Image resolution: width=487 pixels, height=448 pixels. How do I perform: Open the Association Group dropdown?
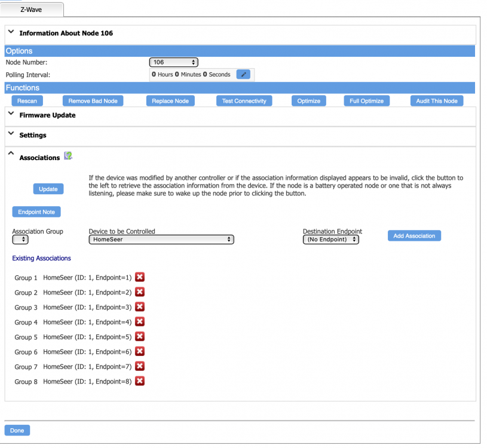tap(20, 240)
